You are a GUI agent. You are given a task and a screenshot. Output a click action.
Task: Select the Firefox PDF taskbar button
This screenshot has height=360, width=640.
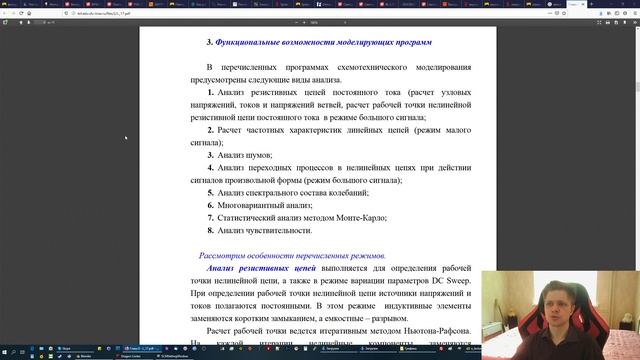(x=142, y=349)
